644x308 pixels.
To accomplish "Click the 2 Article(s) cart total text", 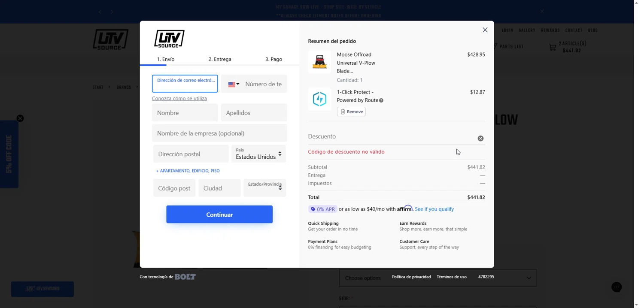I will click(x=572, y=47).
